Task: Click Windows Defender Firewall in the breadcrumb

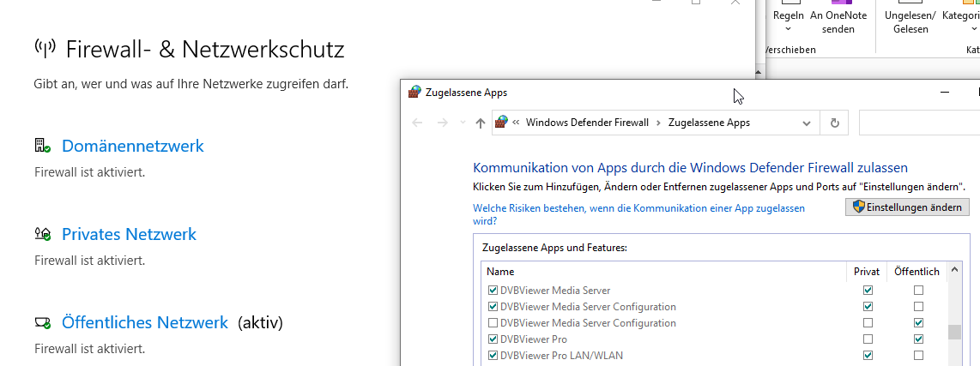Action: coord(587,123)
